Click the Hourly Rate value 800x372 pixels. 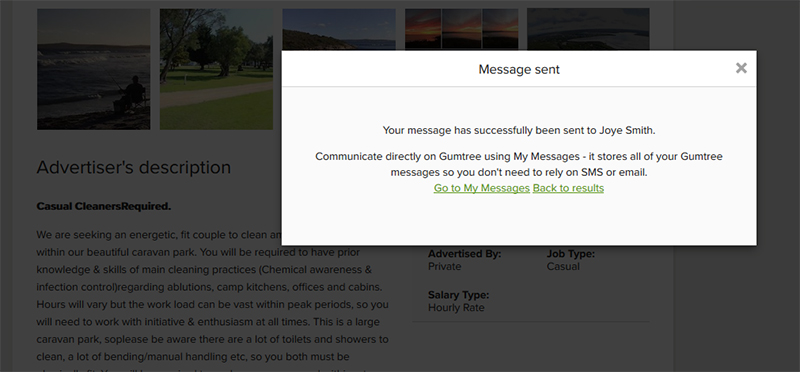pos(456,308)
